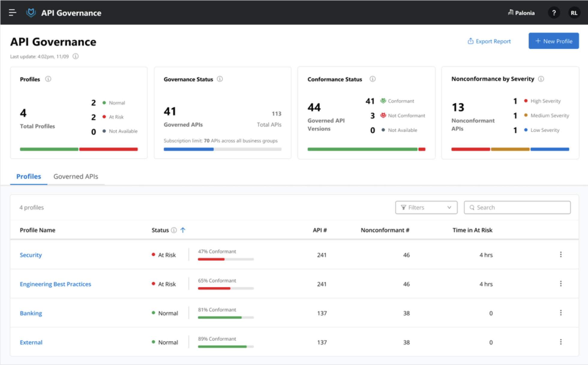Click the orange Medium Severity bar segment
The height and width of the screenshot is (365, 588).
point(510,149)
